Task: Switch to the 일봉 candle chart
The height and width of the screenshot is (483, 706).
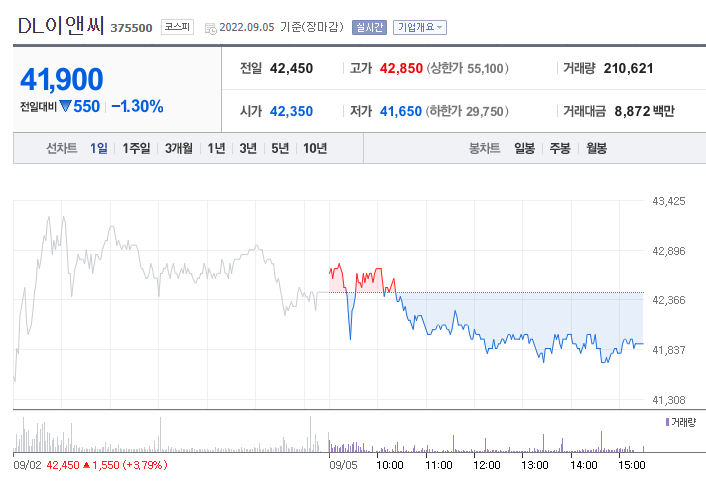Action: pyautogui.click(x=525, y=148)
